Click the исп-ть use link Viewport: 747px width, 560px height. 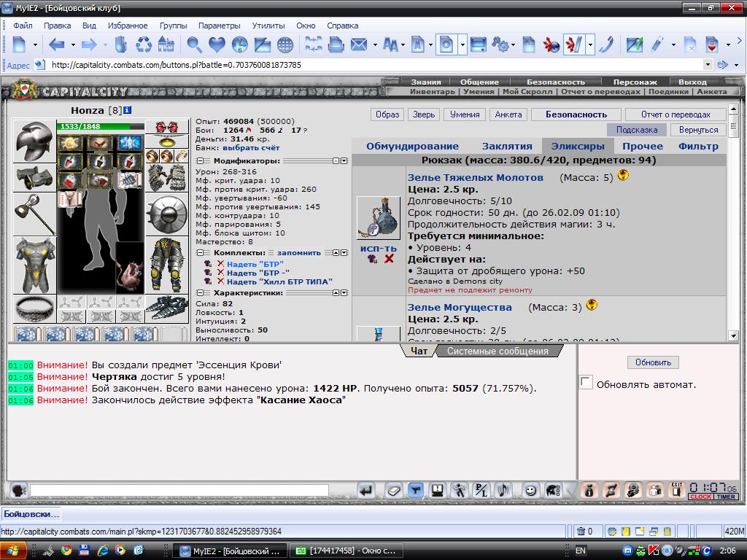pyautogui.click(x=379, y=248)
